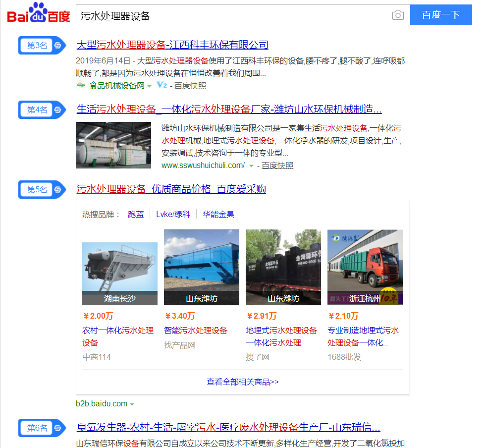The width and height of the screenshot is (486, 448).
Task: Open 百度快照 for the sswushuichuli.com result
Action: click(x=277, y=166)
